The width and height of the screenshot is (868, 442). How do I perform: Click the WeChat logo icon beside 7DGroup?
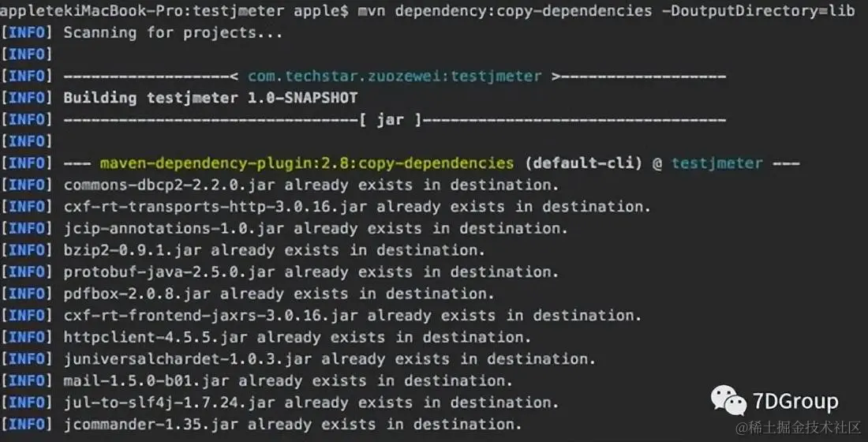point(728,400)
